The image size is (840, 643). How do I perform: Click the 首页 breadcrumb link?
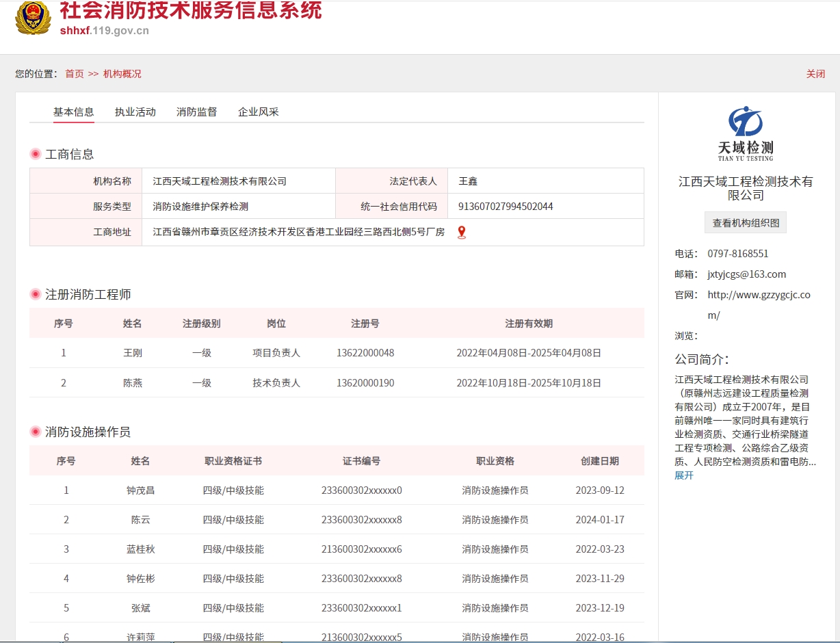75,74
